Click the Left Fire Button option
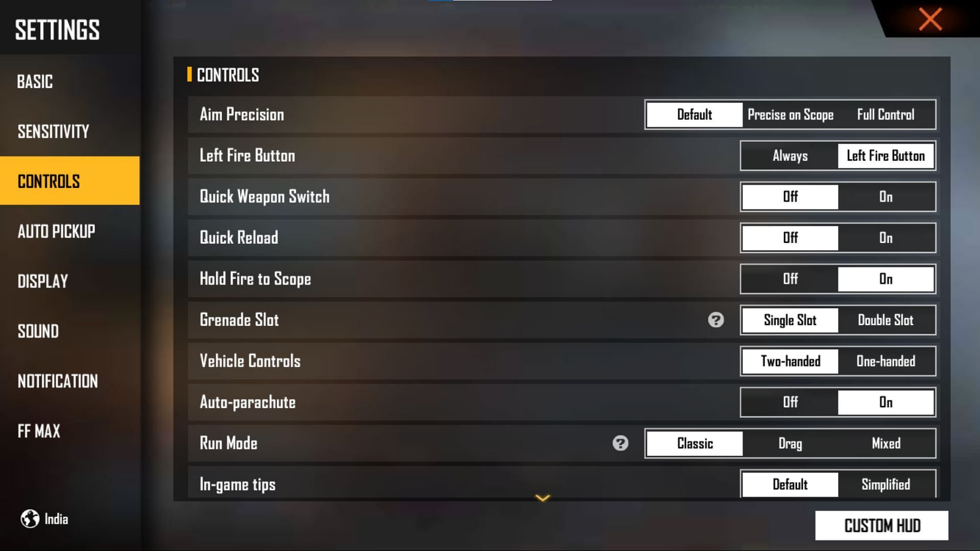Viewport: 980px width, 551px height. [886, 156]
